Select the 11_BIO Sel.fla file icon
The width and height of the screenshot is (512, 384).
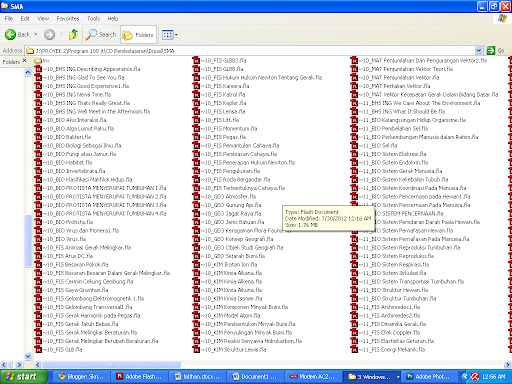[x=354, y=145]
